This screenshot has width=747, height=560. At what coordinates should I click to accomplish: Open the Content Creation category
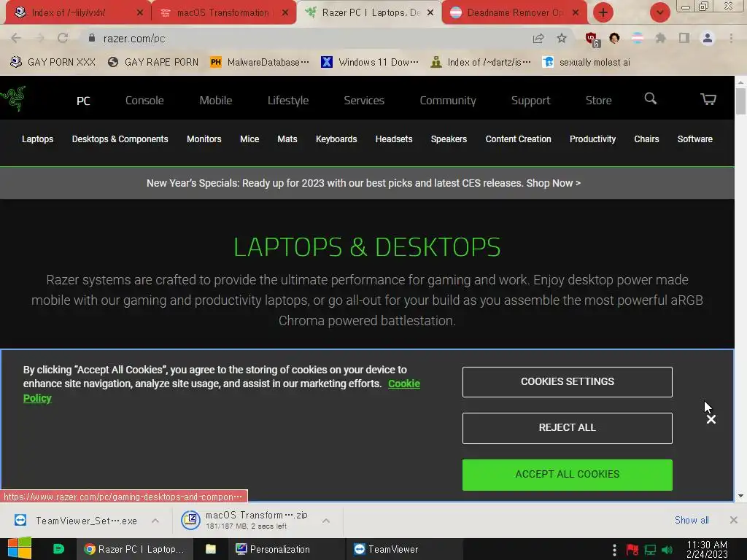point(519,139)
